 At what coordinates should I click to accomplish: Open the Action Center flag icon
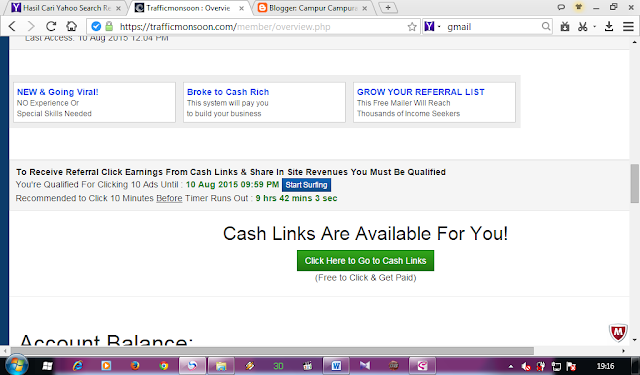(571, 366)
